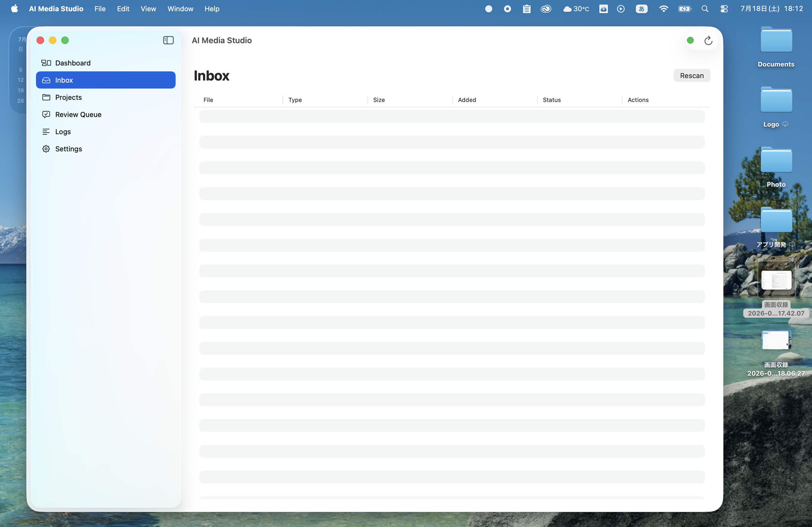Viewport: 812px width, 527px height.
Task: Click the battery charging icon
Action: click(x=684, y=9)
